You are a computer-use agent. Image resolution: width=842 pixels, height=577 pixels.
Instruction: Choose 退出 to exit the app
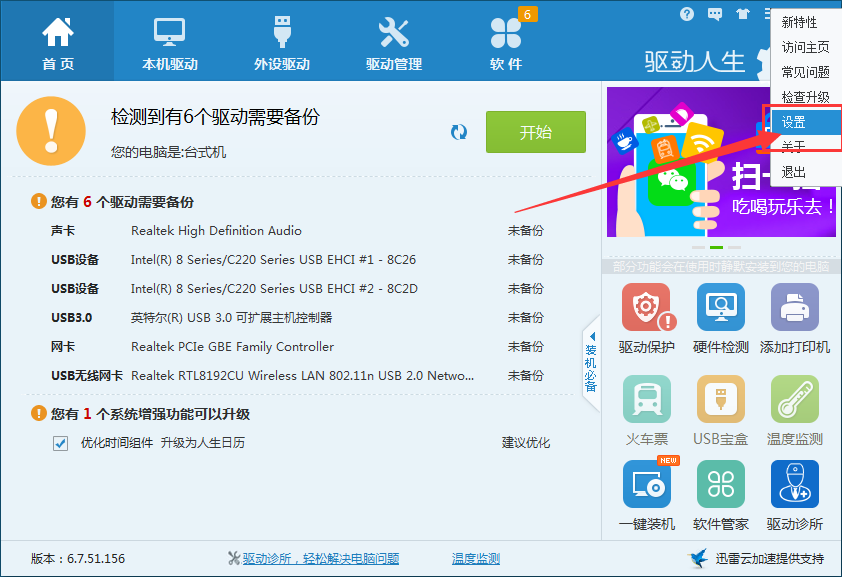click(805, 172)
